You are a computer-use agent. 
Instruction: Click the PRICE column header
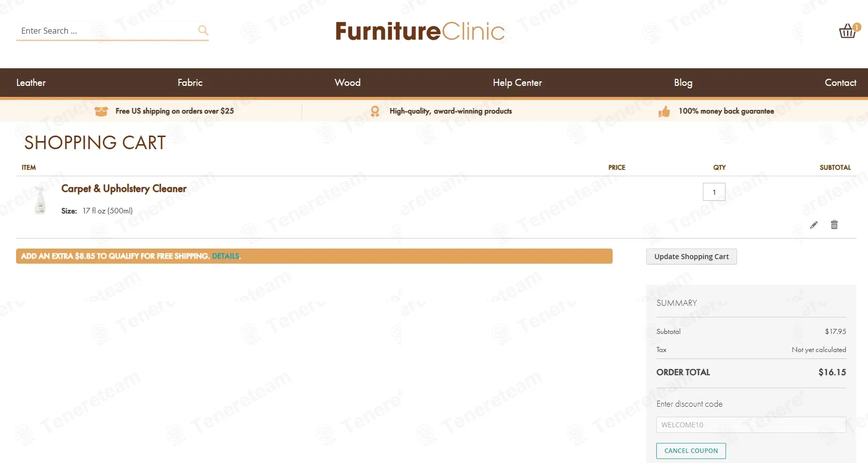[617, 168]
